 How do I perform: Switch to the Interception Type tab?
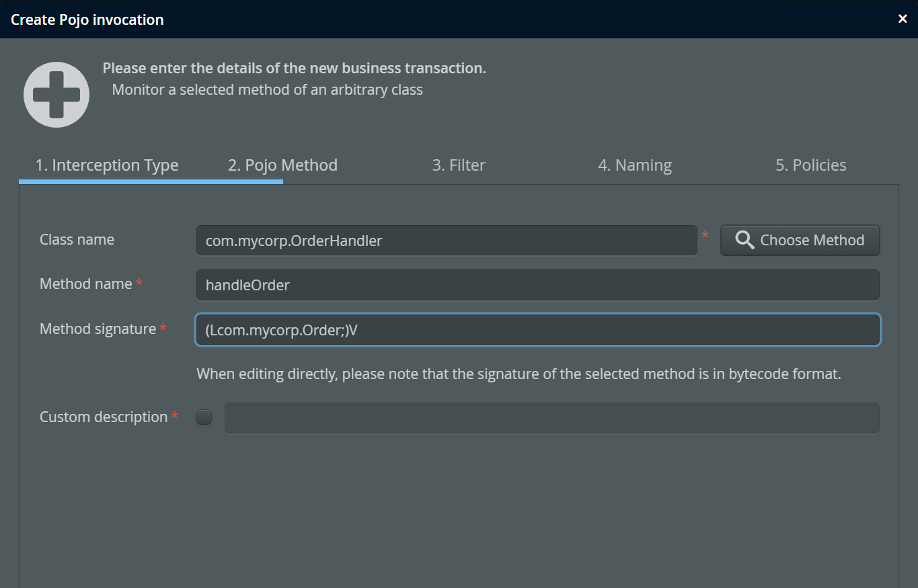tap(107, 165)
